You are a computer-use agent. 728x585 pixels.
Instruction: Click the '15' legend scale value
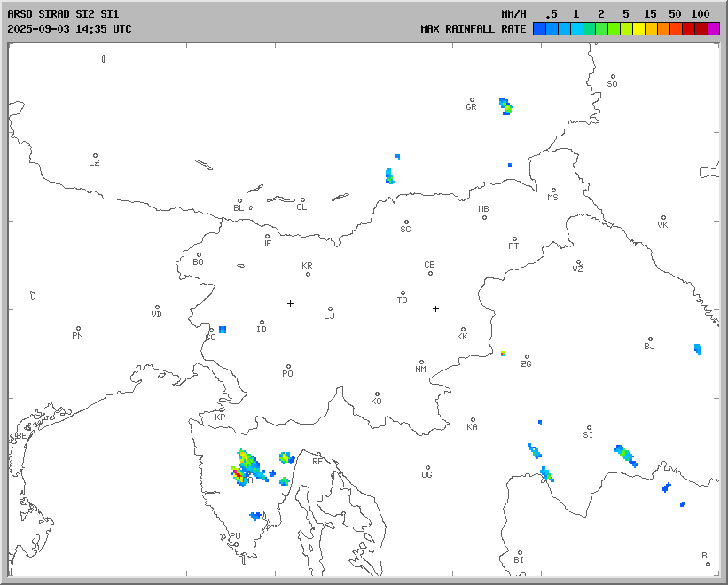[650, 14]
